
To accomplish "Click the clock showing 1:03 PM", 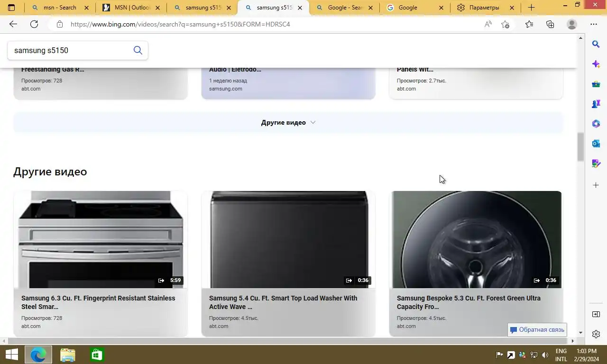I will point(587,355).
